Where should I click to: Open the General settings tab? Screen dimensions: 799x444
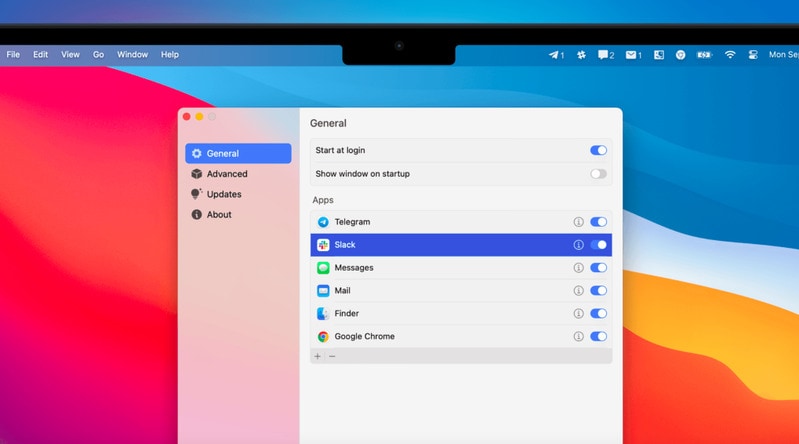click(238, 153)
